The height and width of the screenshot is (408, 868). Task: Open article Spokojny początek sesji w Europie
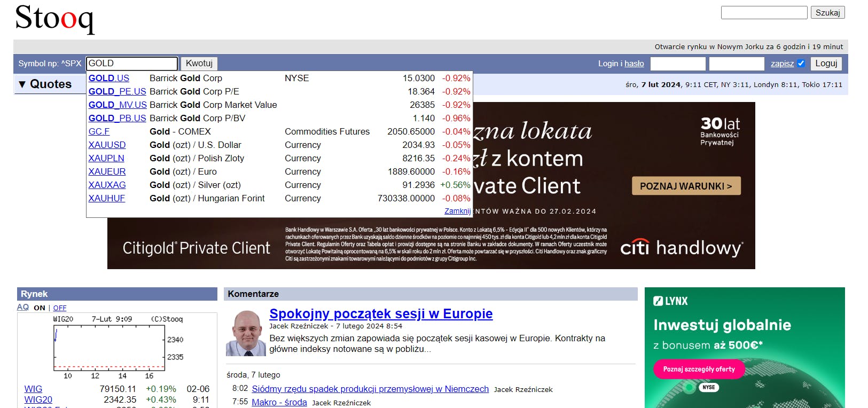[381, 313]
